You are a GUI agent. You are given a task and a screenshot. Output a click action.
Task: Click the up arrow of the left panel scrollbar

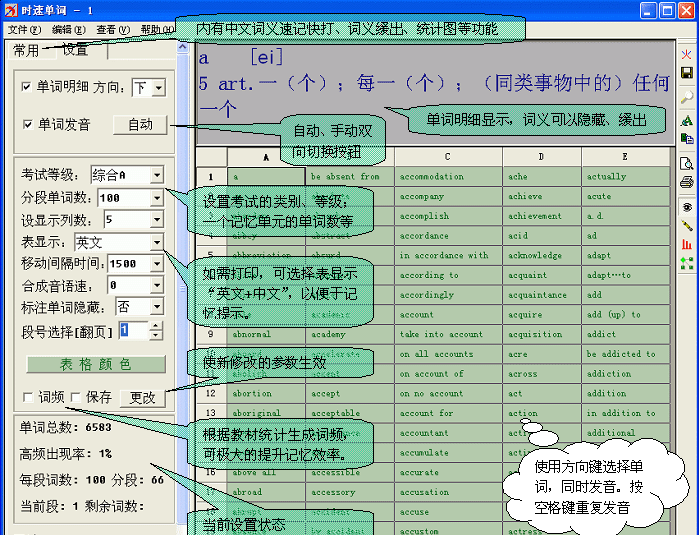coord(183,47)
